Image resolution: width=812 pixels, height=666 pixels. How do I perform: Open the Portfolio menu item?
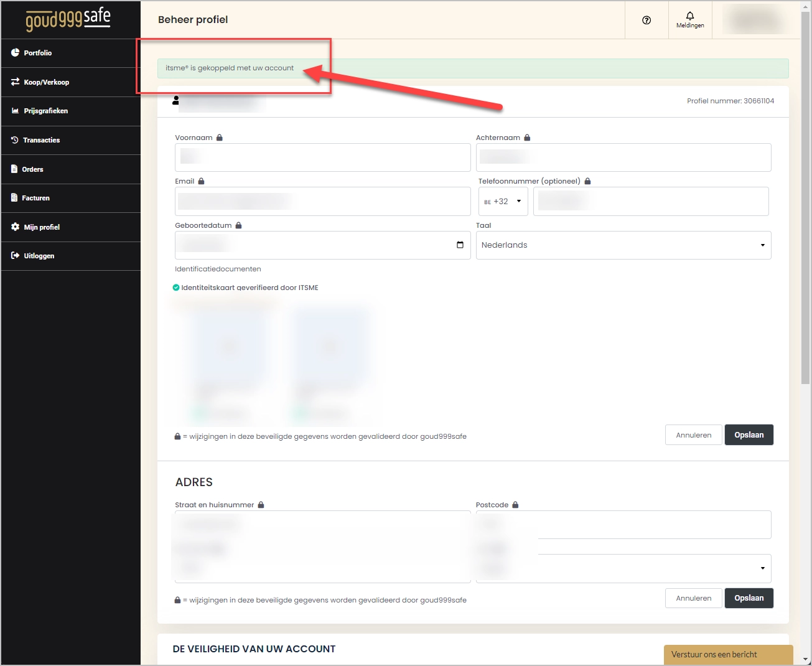pos(70,53)
